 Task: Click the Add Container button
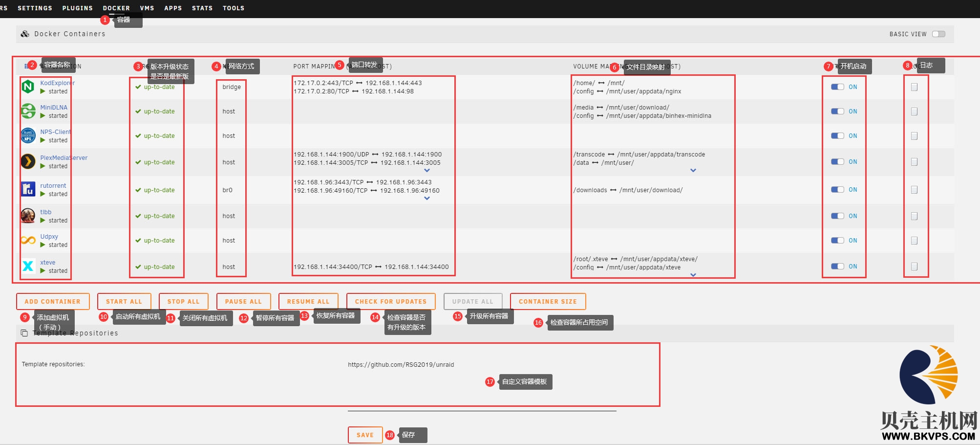(x=53, y=302)
